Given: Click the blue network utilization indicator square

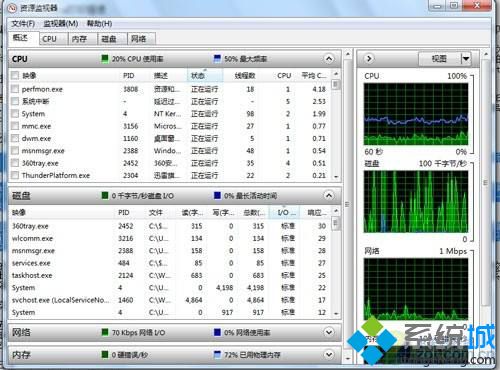Looking at the screenshot, I should 217,332.
